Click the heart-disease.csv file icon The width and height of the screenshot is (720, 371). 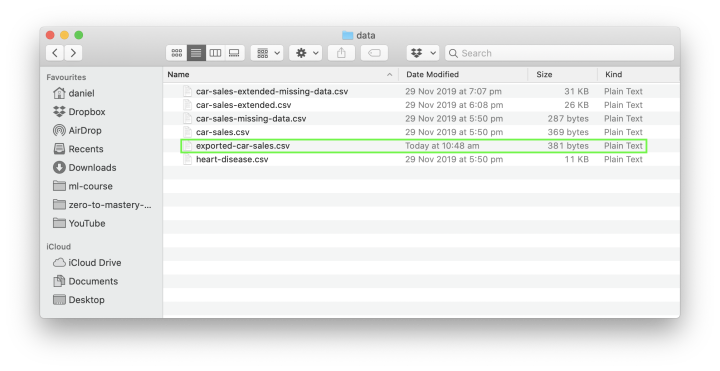(187, 159)
